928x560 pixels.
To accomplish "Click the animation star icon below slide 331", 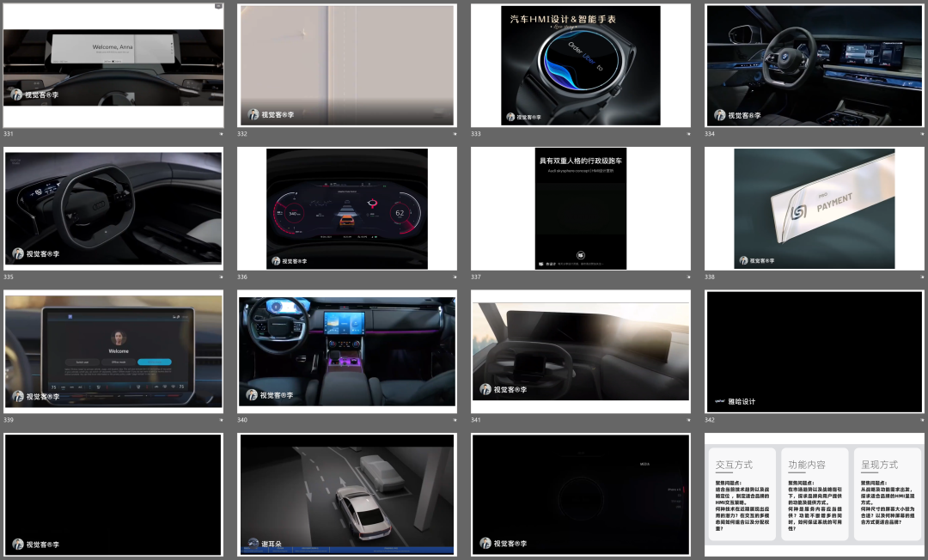I will (x=221, y=134).
